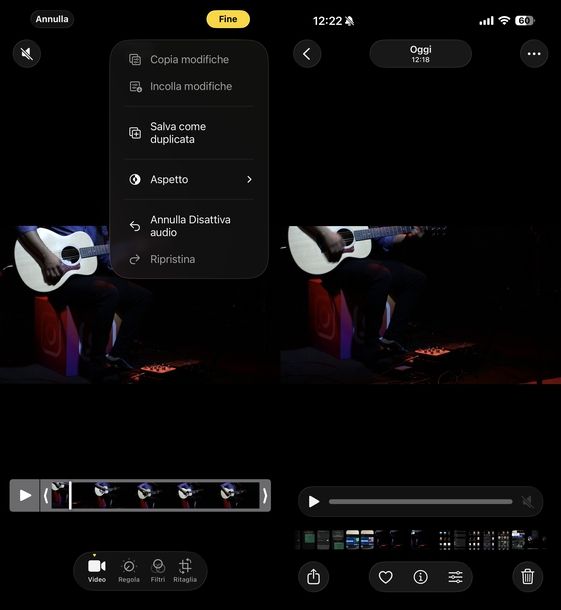This screenshot has height=610, width=561.
Task: Expand the Aspetto chevron arrow
Action: (x=249, y=179)
